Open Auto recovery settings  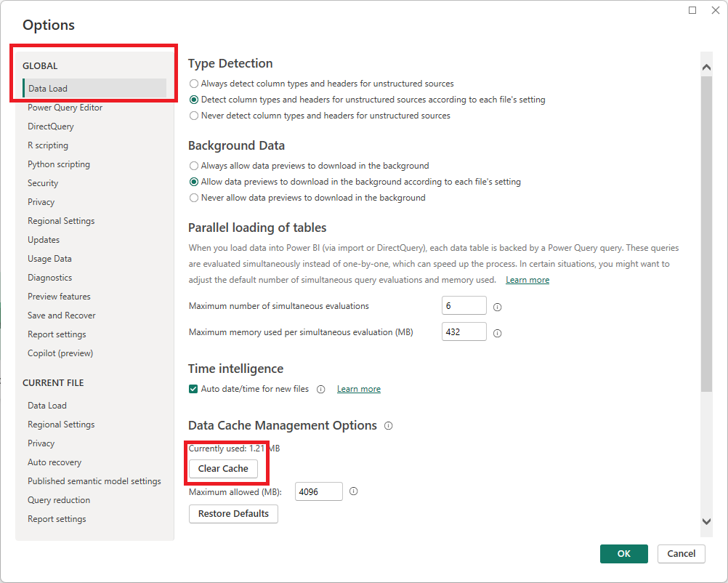coord(54,462)
